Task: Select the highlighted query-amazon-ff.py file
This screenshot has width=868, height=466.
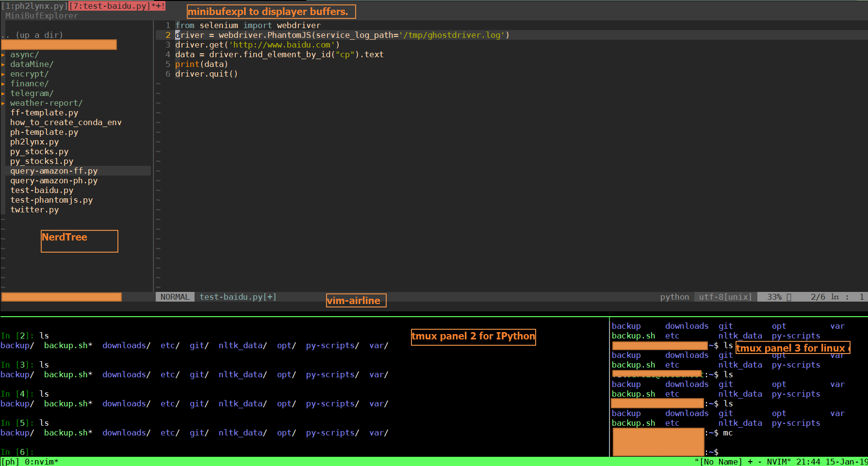Action: point(54,171)
